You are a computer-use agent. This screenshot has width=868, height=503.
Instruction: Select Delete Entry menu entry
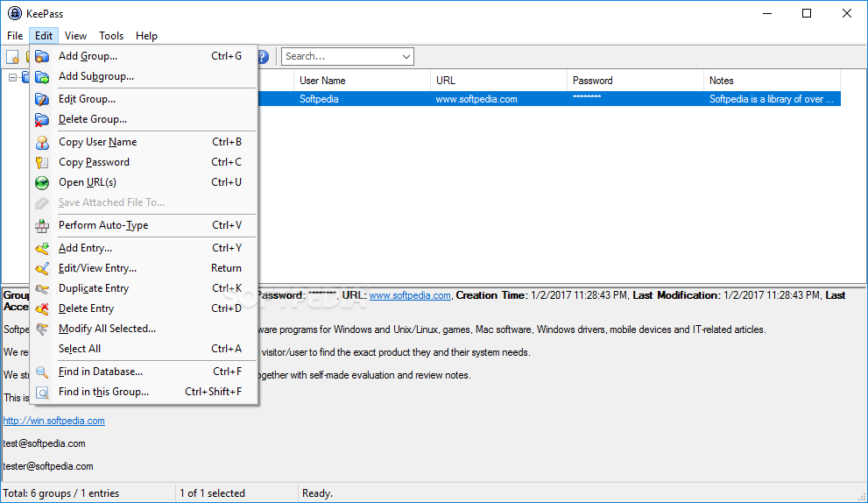point(144,308)
